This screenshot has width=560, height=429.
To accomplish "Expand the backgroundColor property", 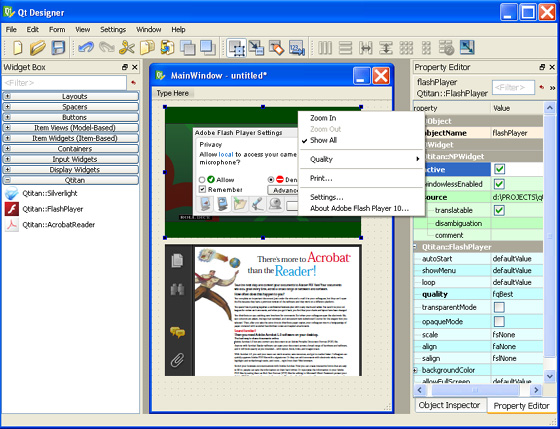I will [415, 370].
